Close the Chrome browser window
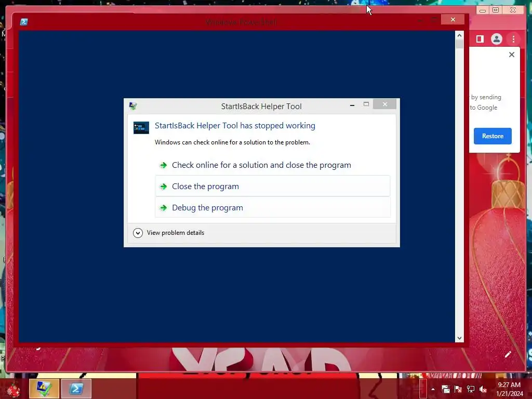This screenshot has width=532, height=399. 513,10
